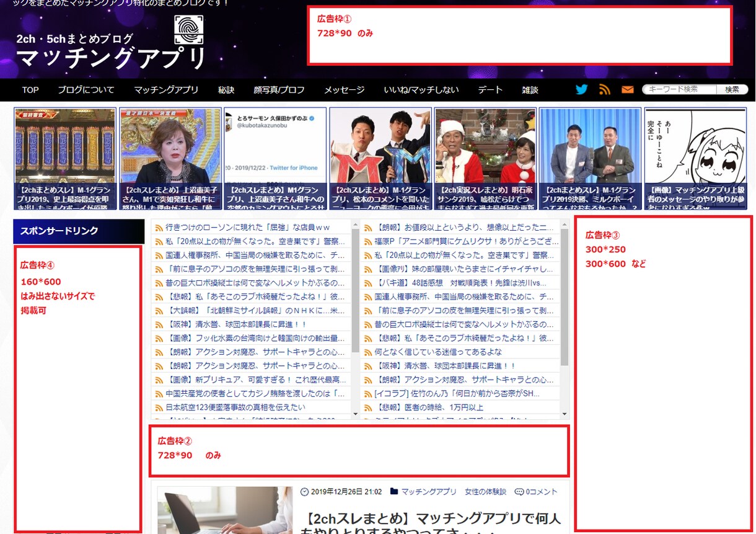Image resolution: width=756 pixels, height=534 pixels.
Task: Open the 0コメント comments link
Action: click(x=542, y=492)
